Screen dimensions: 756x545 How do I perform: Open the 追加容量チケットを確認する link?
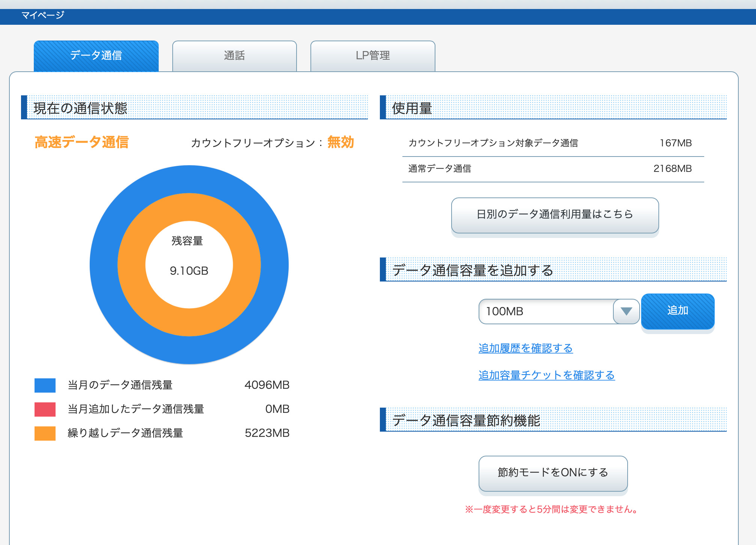pyautogui.click(x=547, y=375)
